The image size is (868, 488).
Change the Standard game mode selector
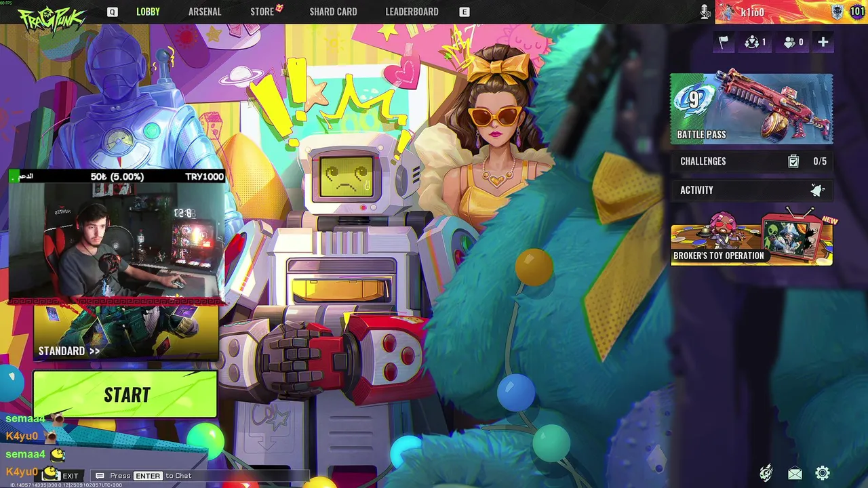(x=125, y=332)
